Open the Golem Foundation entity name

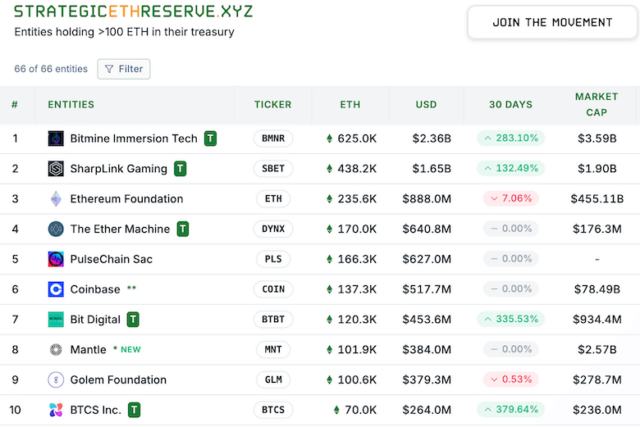click(x=118, y=380)
